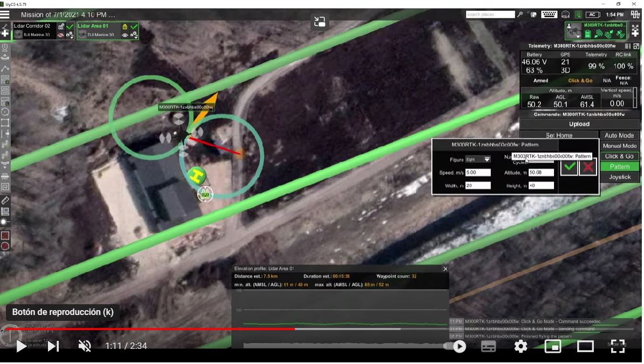Cancel the pattern with red X
This screenshot has width=644, height=364.
[x=588, y=166]
